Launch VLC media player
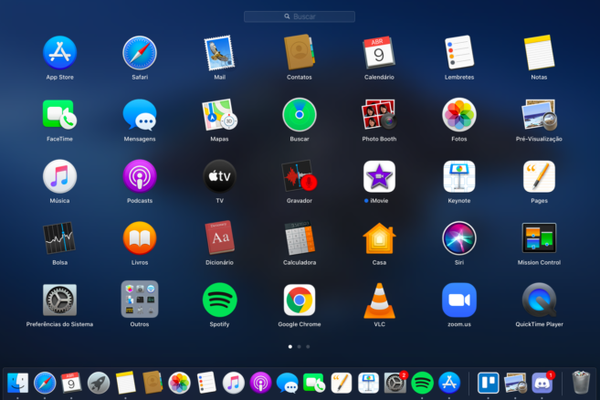This screenshot has height=400, width=600. pyautogui.click(x=379, y=300)
